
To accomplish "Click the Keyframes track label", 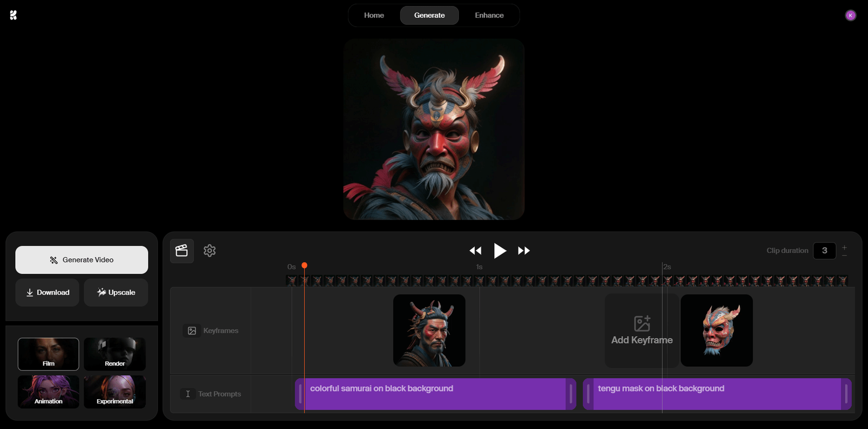I will click(x=221, y=331).
